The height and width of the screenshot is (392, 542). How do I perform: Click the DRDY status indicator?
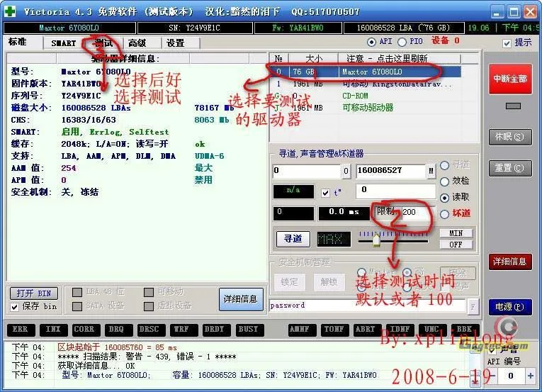tap(215, 330)
